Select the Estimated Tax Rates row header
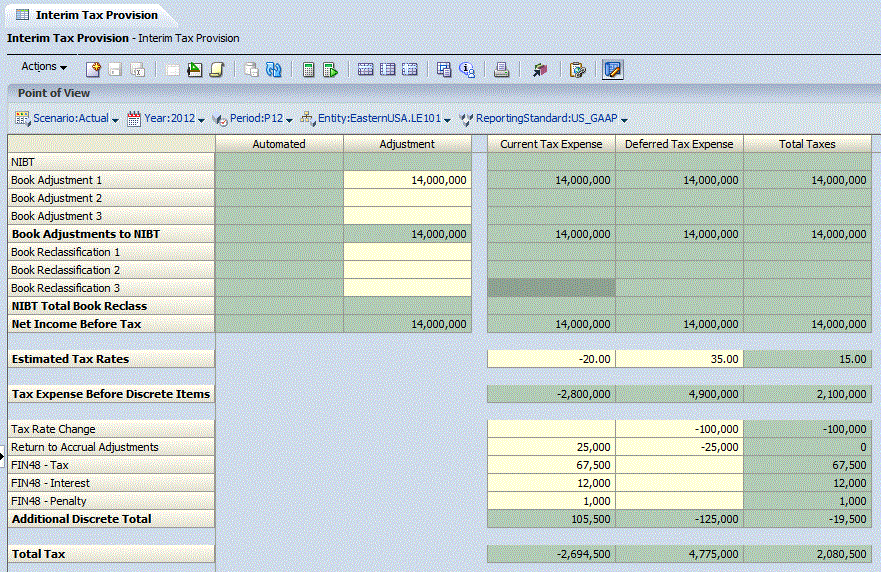 tap(111, 359)
